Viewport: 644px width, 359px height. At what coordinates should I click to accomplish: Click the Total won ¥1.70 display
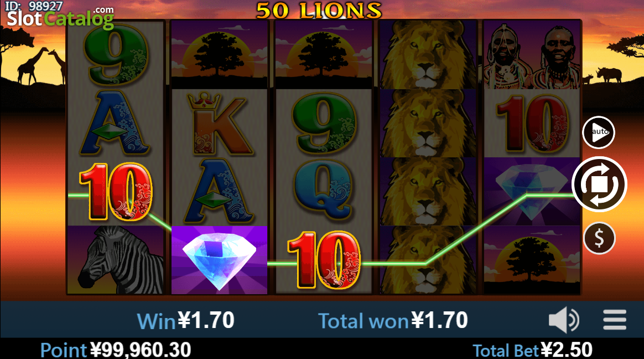point(393,320)
